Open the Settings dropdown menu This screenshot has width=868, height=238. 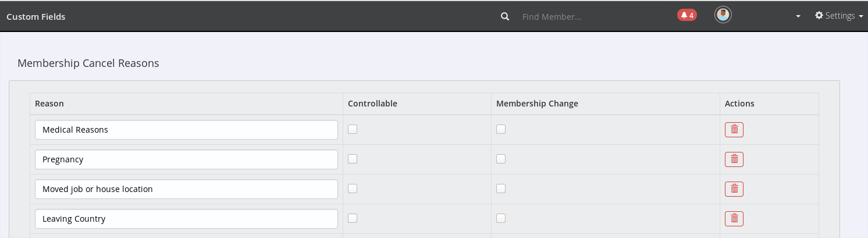839,16
